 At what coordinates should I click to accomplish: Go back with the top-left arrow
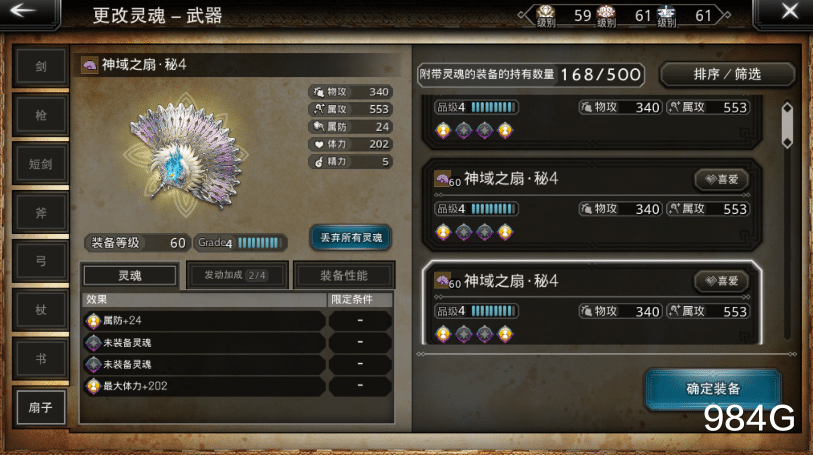[24, 11]
